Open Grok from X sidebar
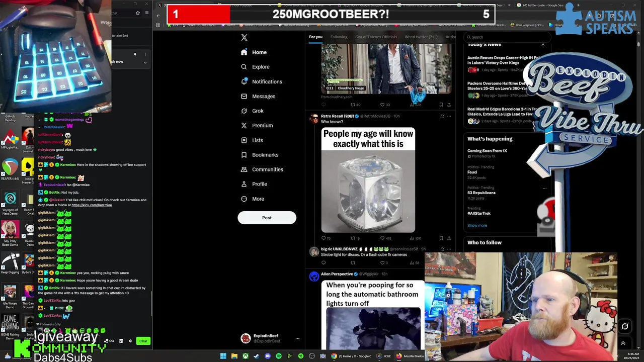Screen dimensions: 644x362 tap(252, 111)
